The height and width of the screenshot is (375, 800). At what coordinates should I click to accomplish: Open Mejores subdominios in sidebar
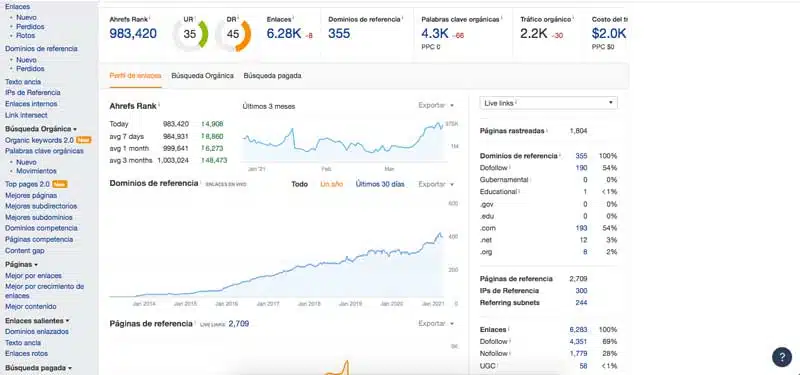39,217
